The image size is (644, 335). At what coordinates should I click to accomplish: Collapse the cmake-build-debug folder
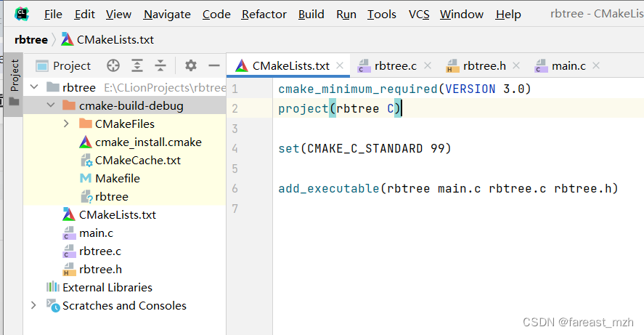pyautogui.click(x=50, y=105)
